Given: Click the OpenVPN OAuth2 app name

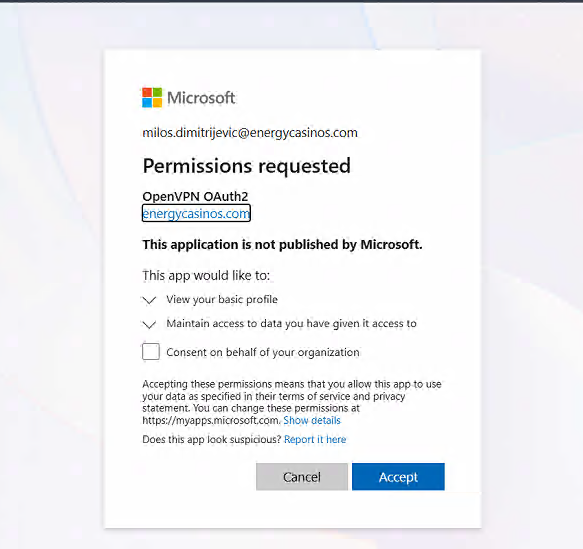Looking at the screenshot, I should [195, 196].
